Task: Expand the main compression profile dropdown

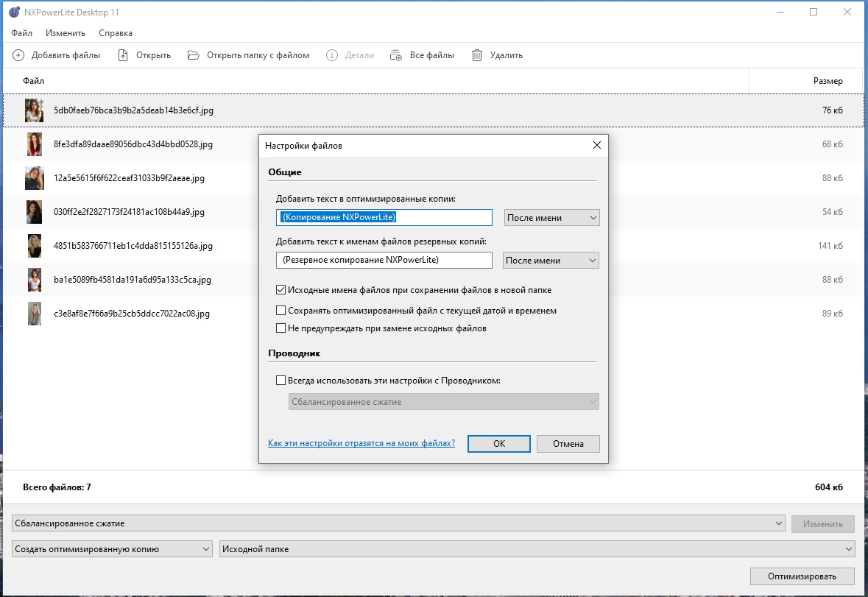Action: tap(398, 523)
